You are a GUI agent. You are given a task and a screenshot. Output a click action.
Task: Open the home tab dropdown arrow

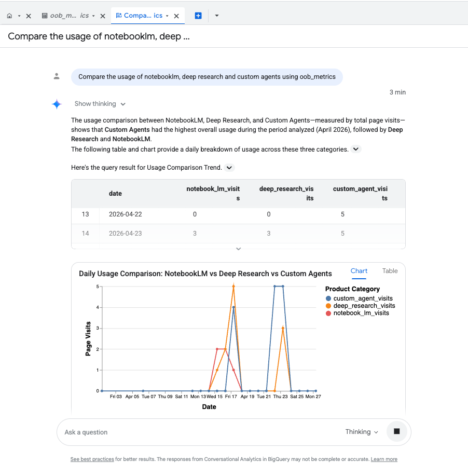click(x=19, y=16)
